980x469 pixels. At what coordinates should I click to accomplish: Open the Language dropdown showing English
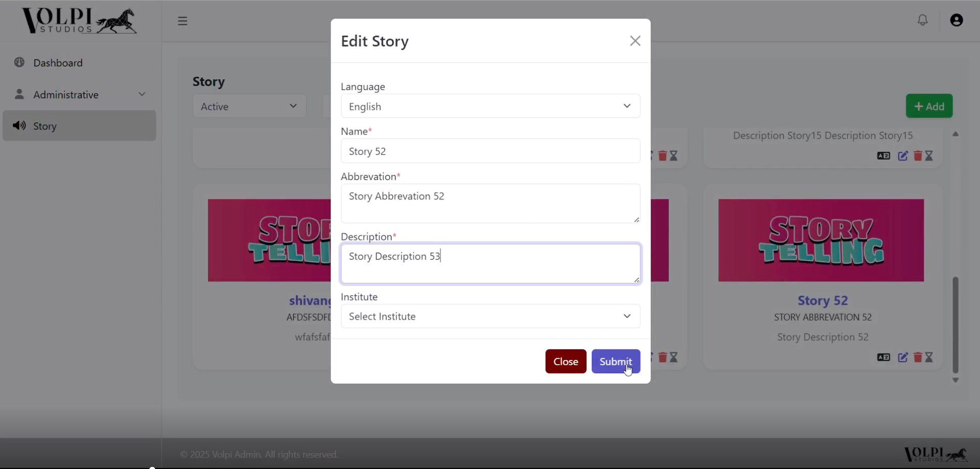click(x=490, y=106)
